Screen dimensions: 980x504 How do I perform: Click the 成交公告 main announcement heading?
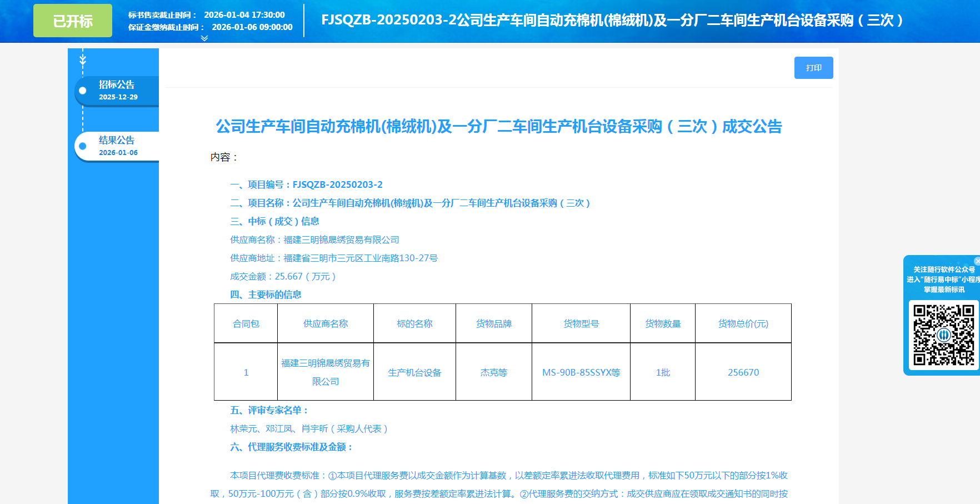(x=498, y=127)
